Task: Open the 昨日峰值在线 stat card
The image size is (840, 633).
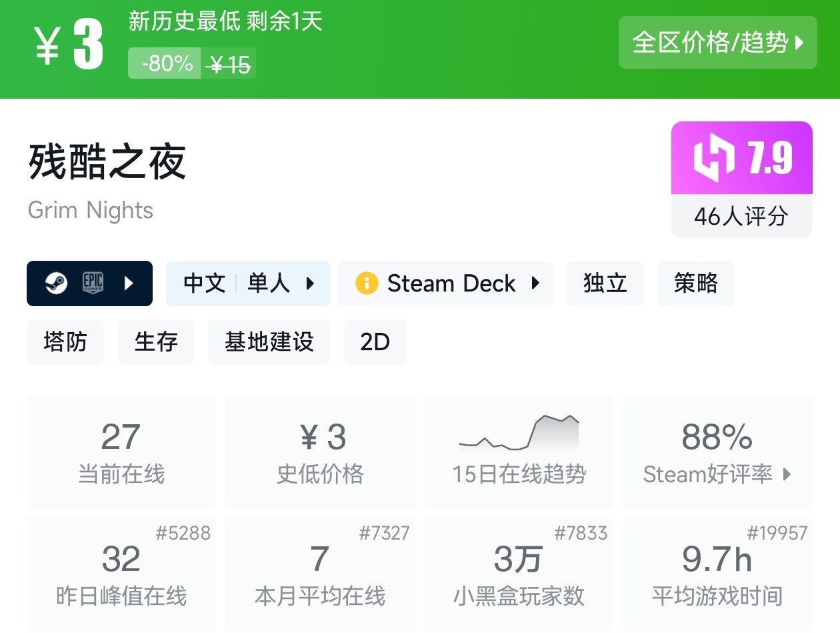Action: click(121, 574)
